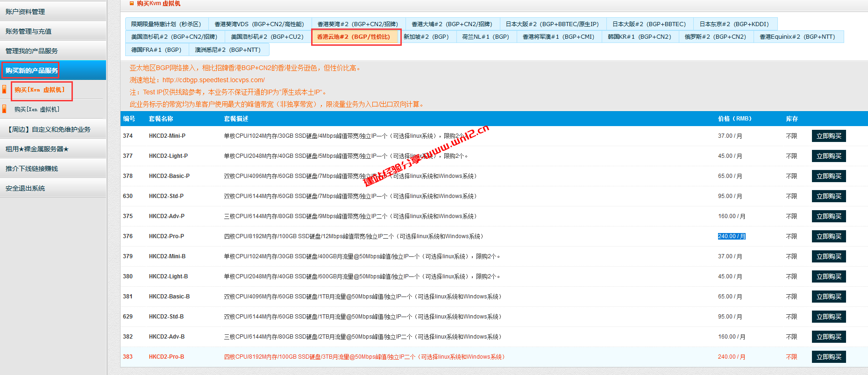Purchase the HKCD2-Basic-B package
The image size is (868, 375).
828,297
